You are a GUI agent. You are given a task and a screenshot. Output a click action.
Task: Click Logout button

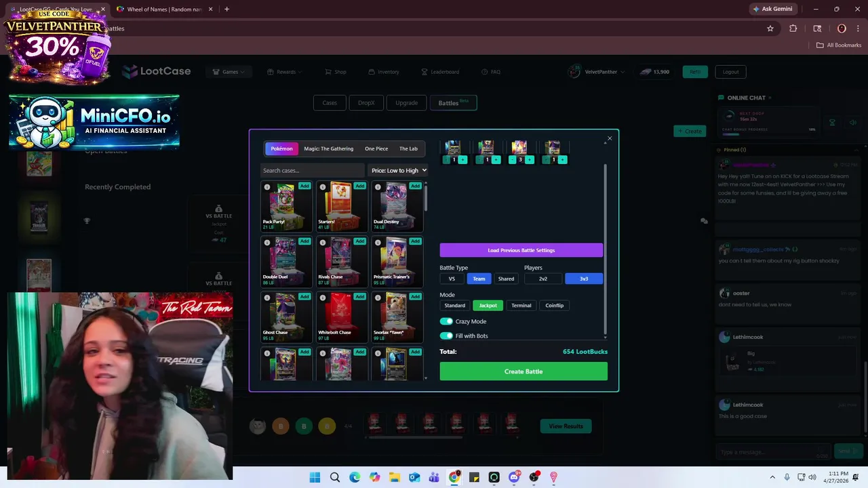click(x=730, y=72)
